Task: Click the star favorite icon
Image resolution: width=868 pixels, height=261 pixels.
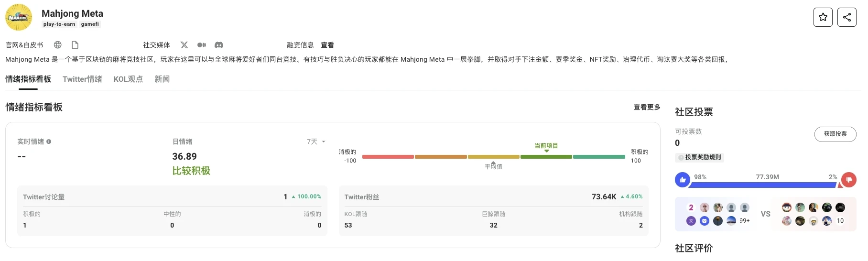Action: (x=823, y=17)
